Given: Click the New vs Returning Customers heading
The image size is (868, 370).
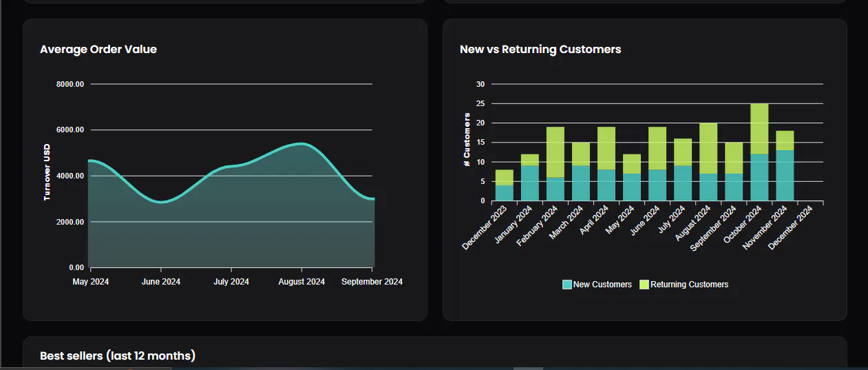Looking at the screenshot, I should coord(540,49).
